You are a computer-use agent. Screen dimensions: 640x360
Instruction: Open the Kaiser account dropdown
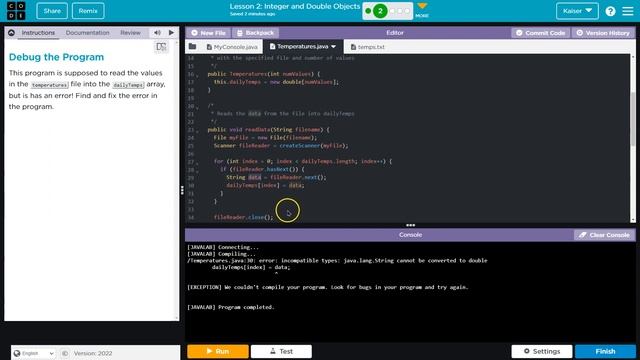(577, 11)
